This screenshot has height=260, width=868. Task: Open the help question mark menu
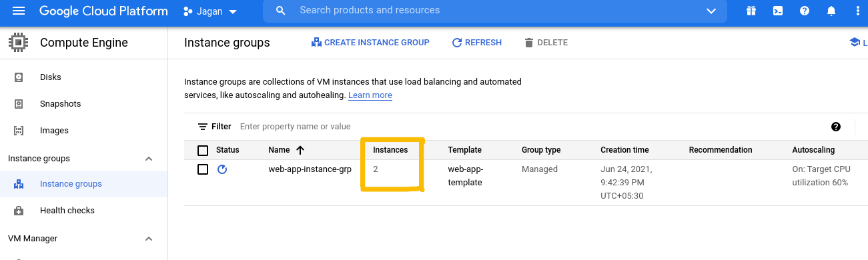click(x=805, y=11)
